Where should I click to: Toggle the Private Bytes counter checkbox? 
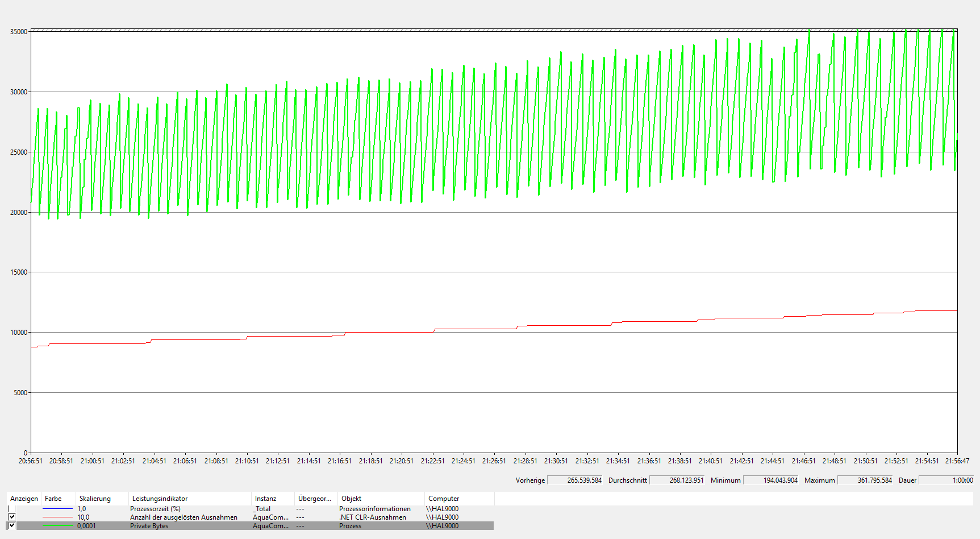(x=11, y=525)
